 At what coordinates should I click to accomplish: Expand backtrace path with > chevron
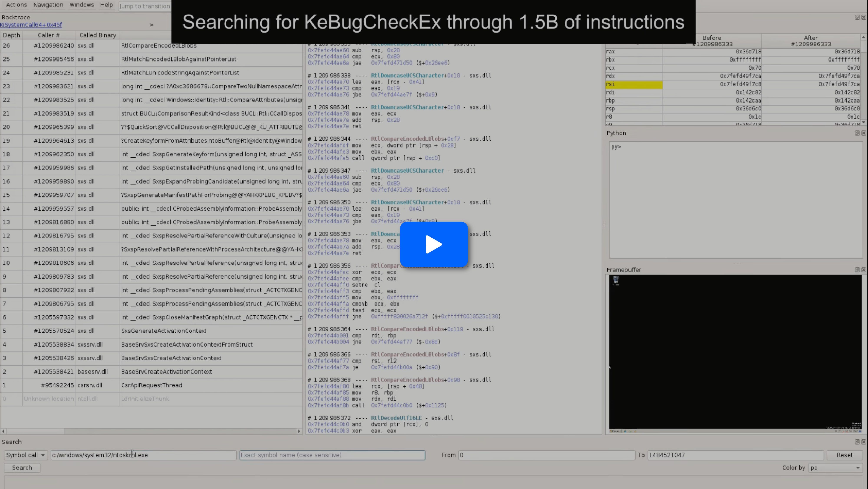[151, 25]
